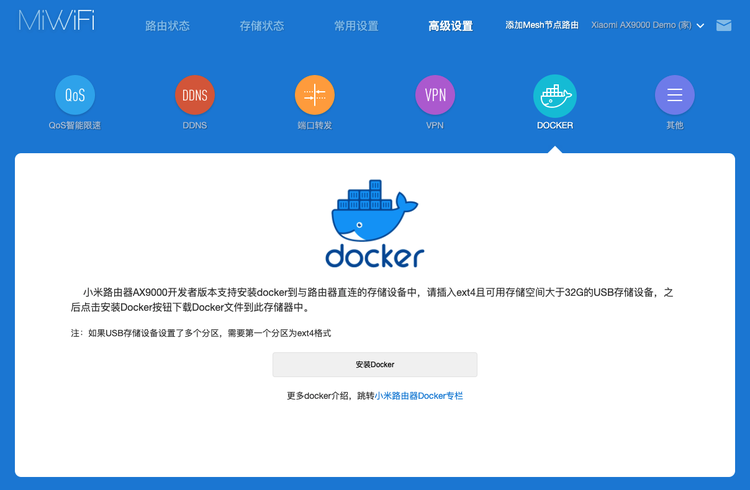Click the 安装Docker button
Viewport: 750px width, 490px height.
point(375,365)
